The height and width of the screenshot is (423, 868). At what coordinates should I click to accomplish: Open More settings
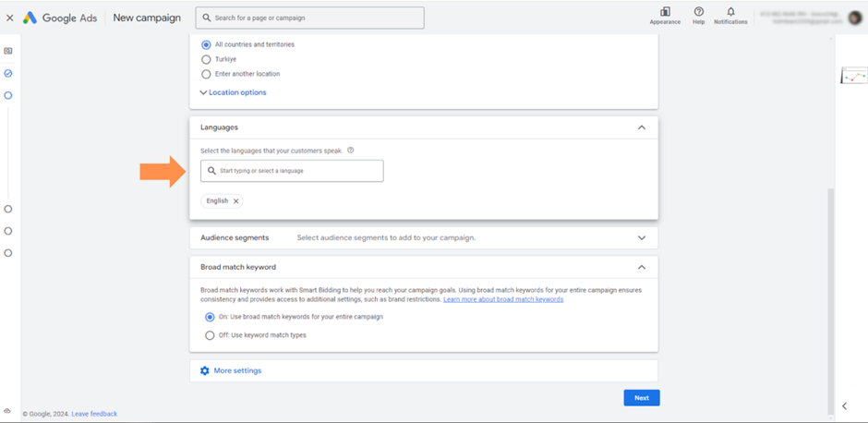pos(237,370)
